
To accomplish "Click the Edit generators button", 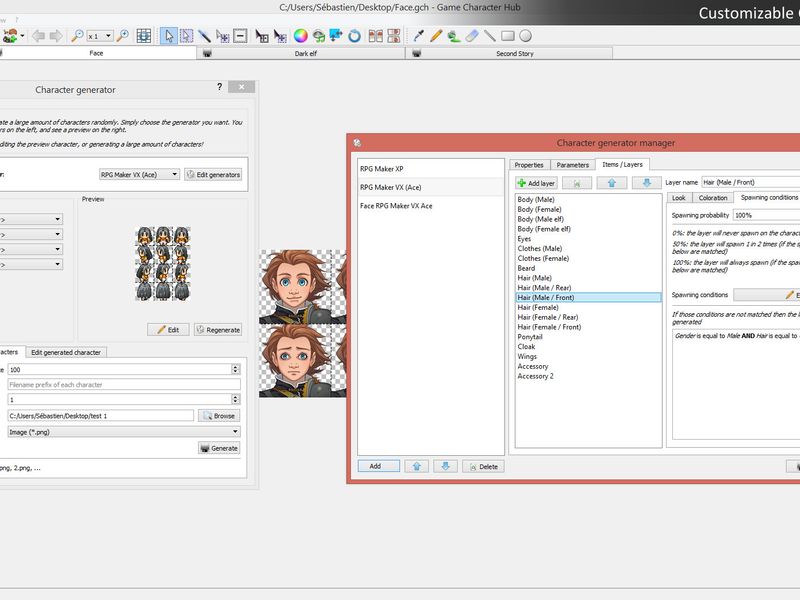I will pyautogui.click(x=213, y=174).
